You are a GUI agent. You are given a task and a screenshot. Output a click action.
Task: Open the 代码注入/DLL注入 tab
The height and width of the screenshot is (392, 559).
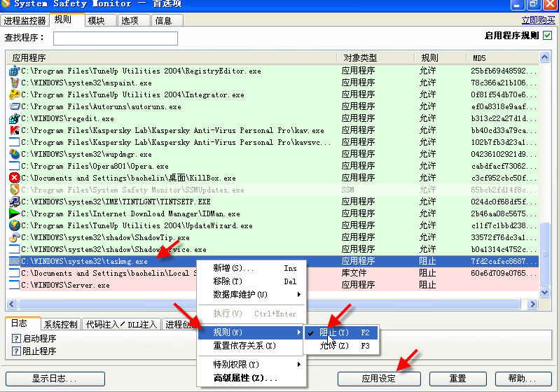[122, 324]
